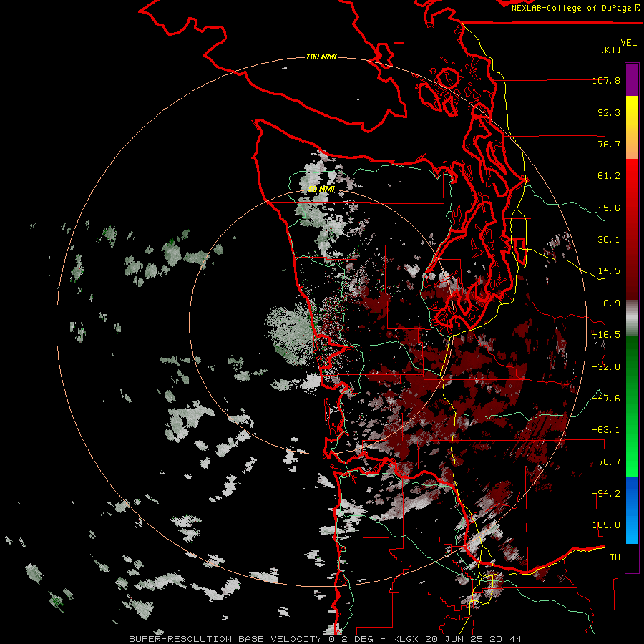Click the -32.0 legend value
This screenshot has height=644, width=644.
coord(606,367)
